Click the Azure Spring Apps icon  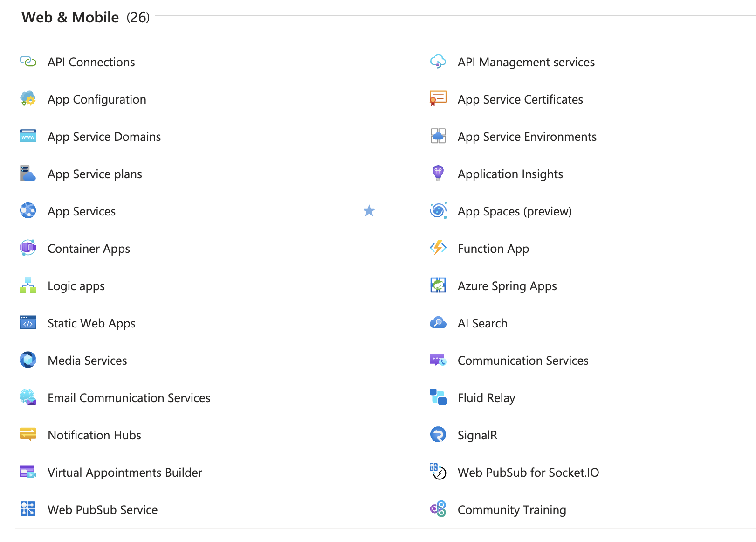tap(438, 285)
